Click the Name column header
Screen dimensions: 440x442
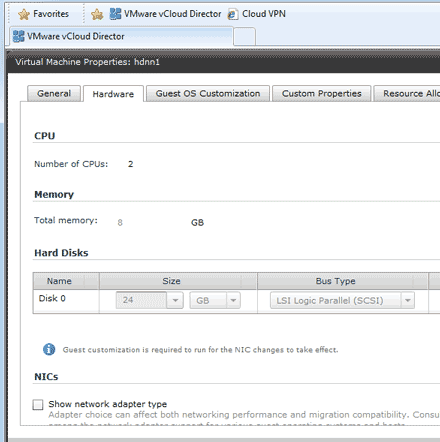point(66,281)
